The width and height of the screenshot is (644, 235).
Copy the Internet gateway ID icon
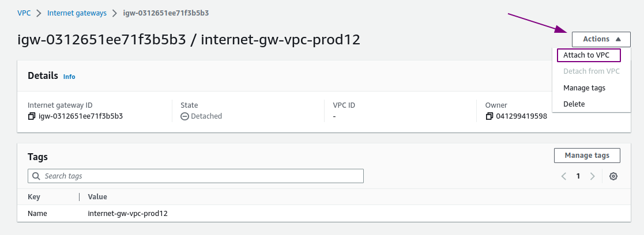click(32, 116)
